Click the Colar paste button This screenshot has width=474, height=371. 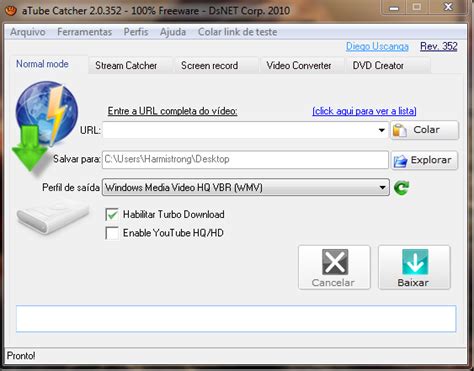click(424, 130)
